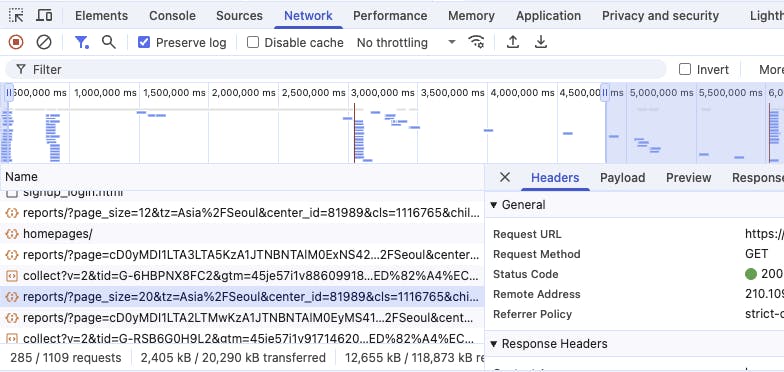
Task: Open the No throttling dropdown
Action: click(x=406, y=42)
